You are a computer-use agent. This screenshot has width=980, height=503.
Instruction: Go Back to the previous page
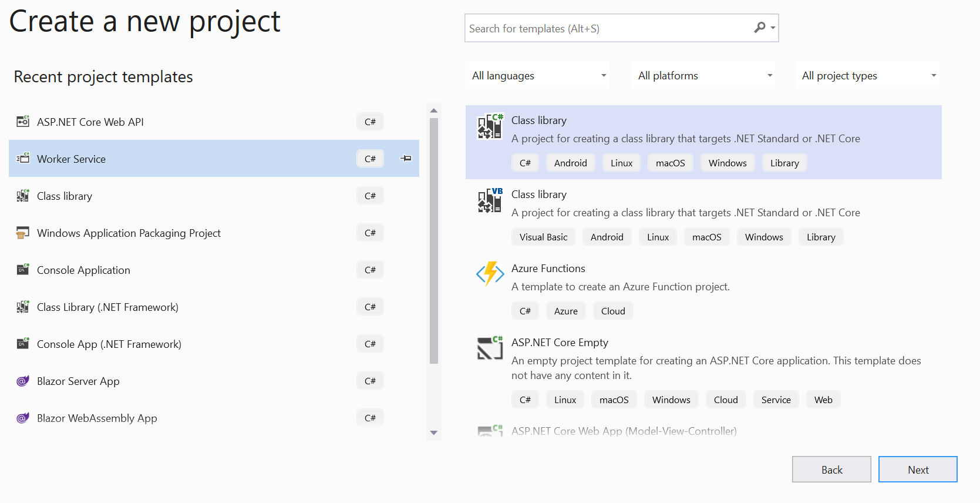pyautogui.click(x=831, y=470)
